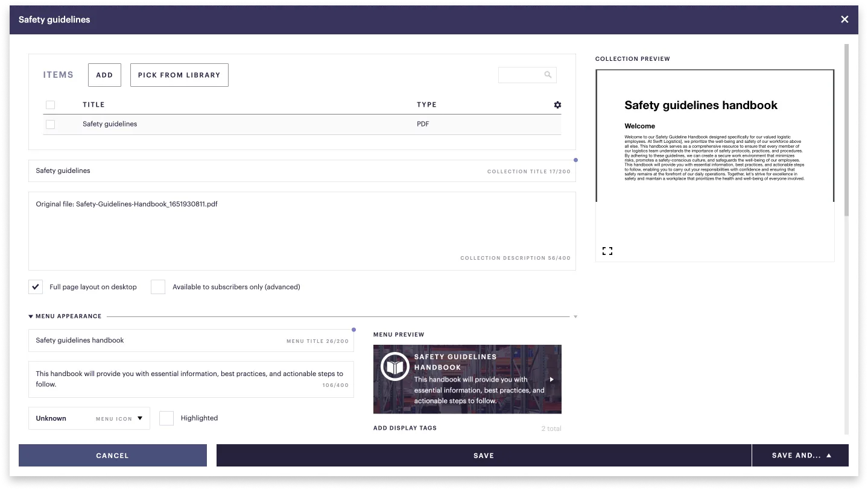Click the menu preview tile
This screenshot has width=868, height=490.
pos(467,379)
